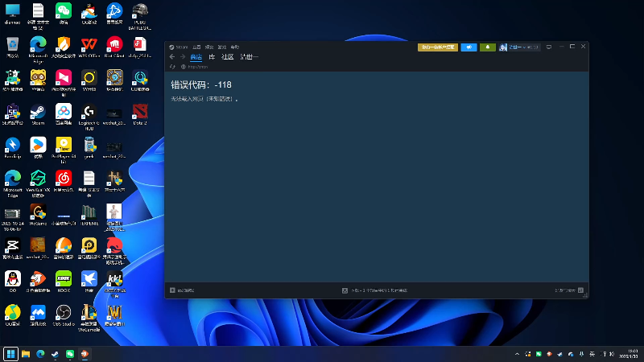Image resolution: width=644 pixels, height=362 pixels.
Task: Select the Warcraft III desktop icon
Action: click(114, 315)
